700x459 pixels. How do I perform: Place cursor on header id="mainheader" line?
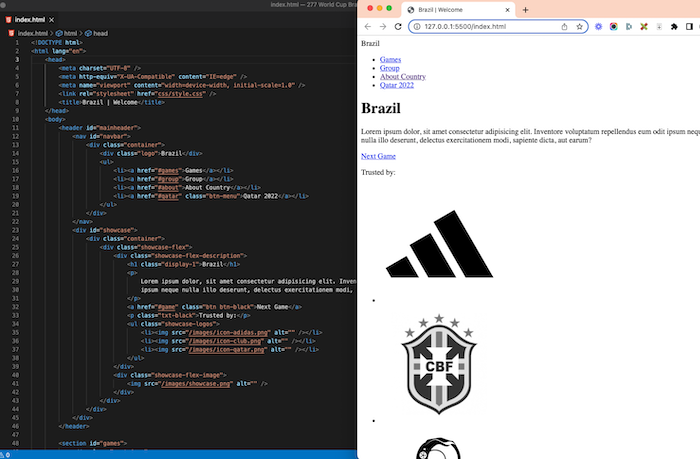click(100, 128)
